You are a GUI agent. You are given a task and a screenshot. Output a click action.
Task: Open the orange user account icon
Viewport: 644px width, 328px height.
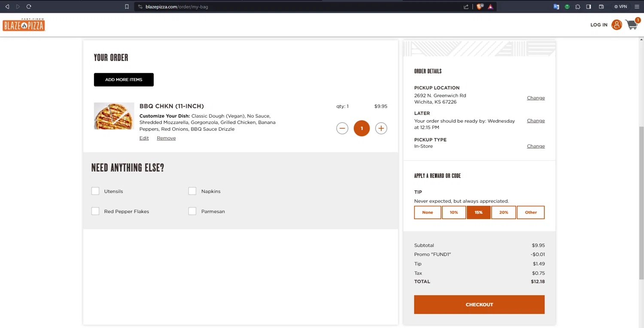(x=617, y=25)
